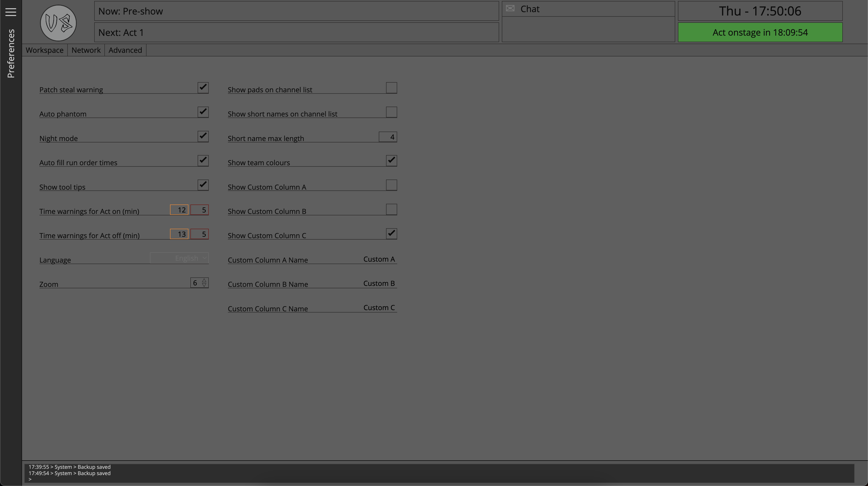The height and width of the screenshot is (486, 868).
Task: Edit Act off red warning value 5
Action: [x=200, y=234]
